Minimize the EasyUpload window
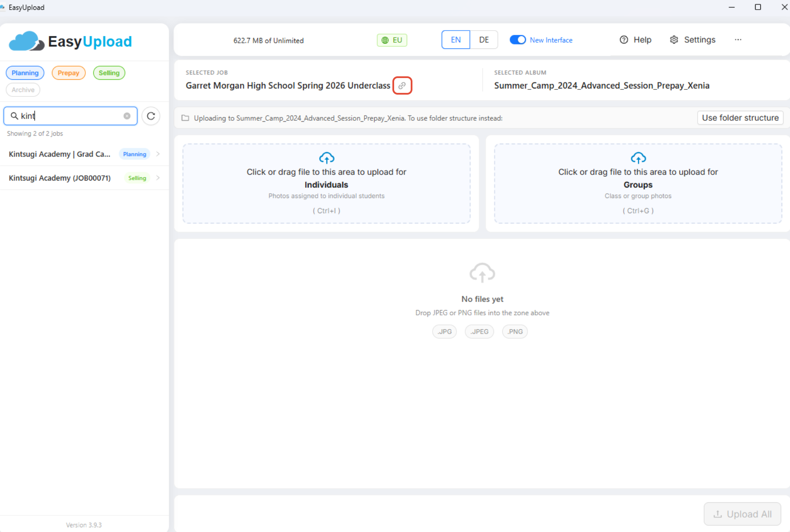Screen dimensions: 790x532 (x=732, y=7)
